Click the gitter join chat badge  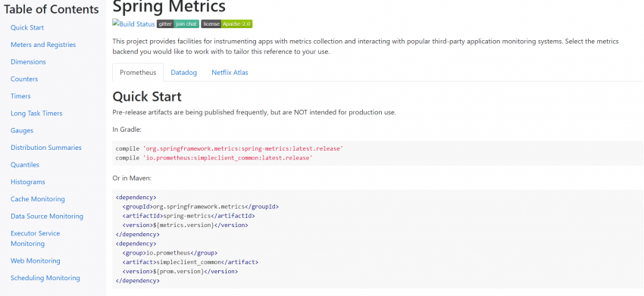tap(178, 23)
